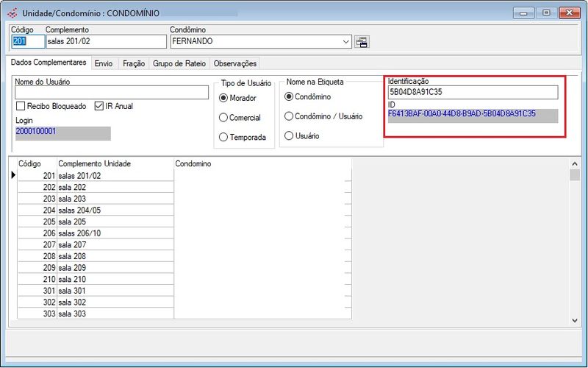The image size is (588, 368).
Task: Select the Temporada radio option
Action: click(x=223, y=137)
